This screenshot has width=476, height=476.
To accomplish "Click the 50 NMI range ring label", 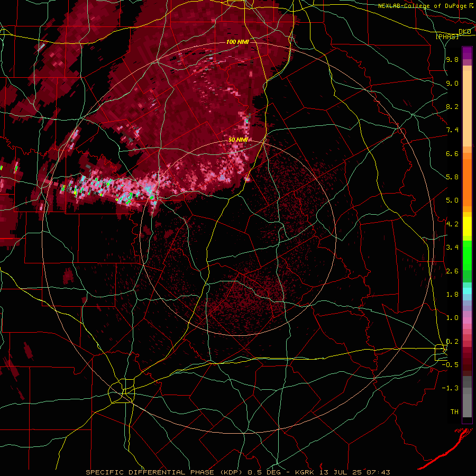I will pyautogui.click(x=239, y=140).
